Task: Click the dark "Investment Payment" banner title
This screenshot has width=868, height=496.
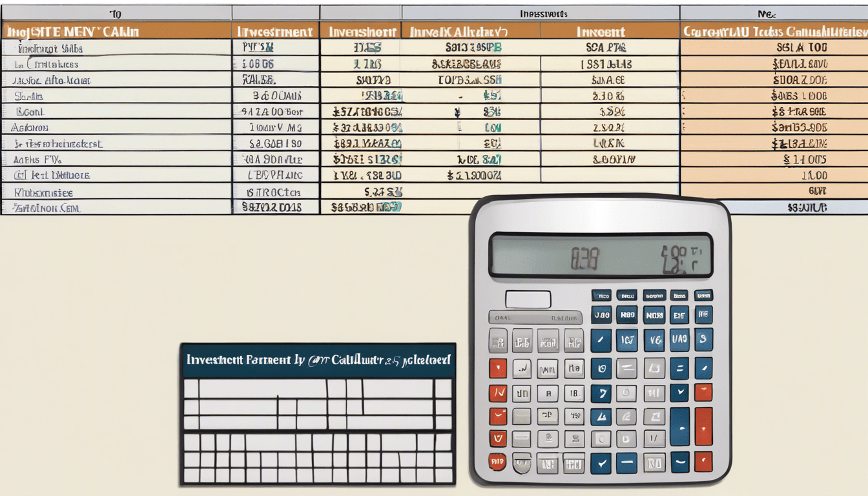Action: 318,360
